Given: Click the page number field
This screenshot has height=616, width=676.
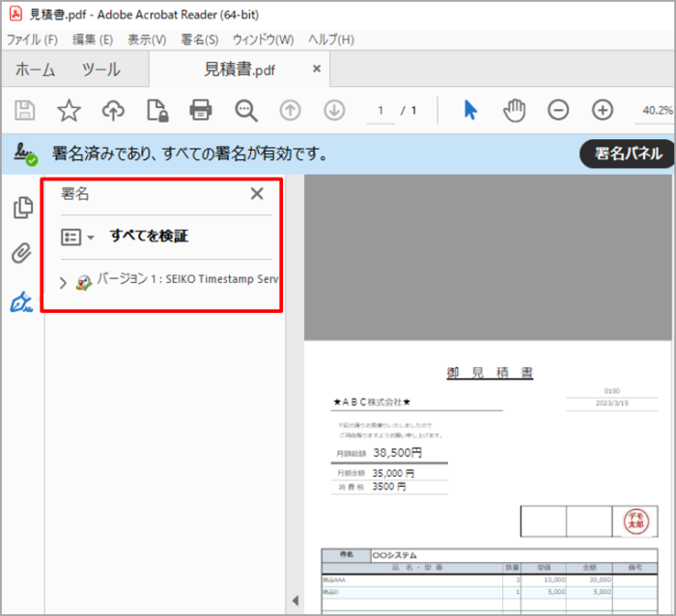Looking at the screenshot, I should pos(380,111).
